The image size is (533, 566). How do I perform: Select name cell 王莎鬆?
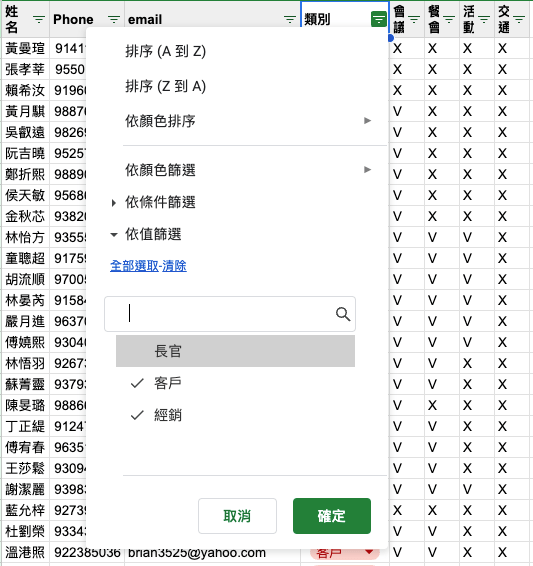[x=25, y=468]
